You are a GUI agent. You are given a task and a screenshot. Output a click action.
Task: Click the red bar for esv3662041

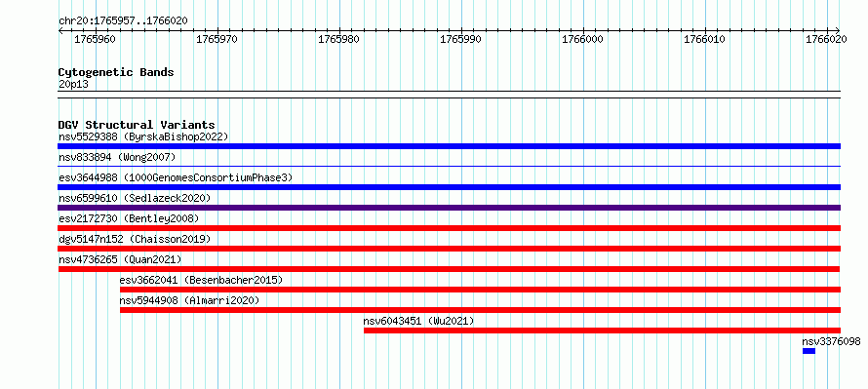(480, 290)
